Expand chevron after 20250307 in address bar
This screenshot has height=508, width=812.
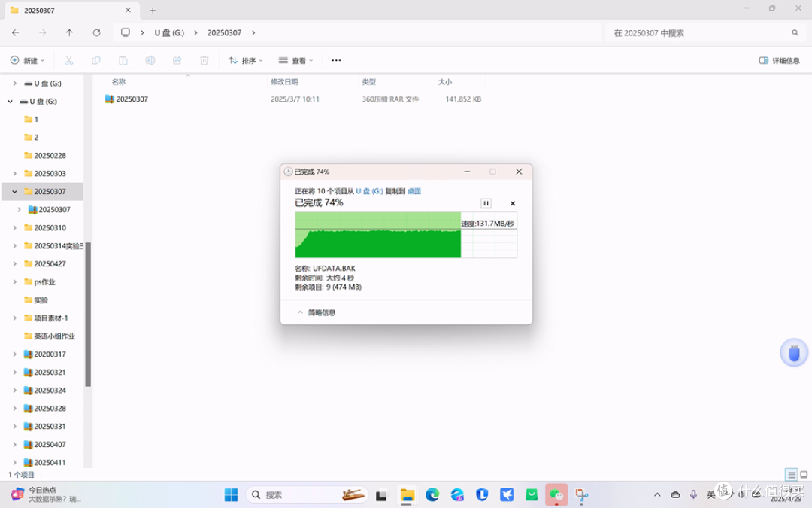pyautogui.click(x=253, y=32)
